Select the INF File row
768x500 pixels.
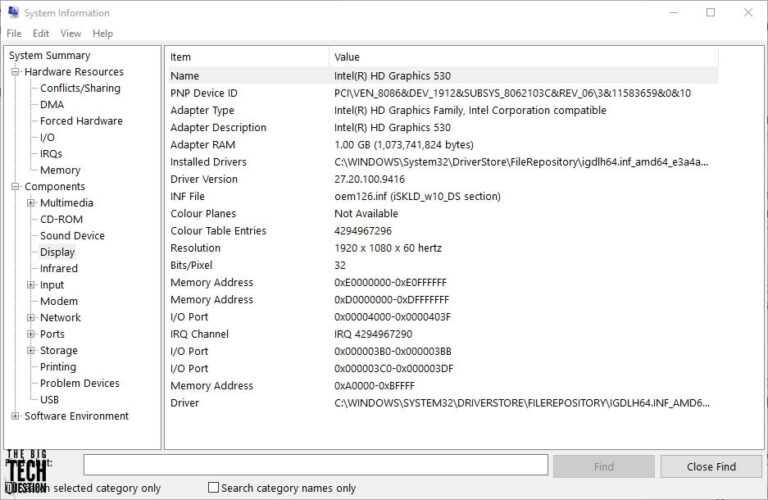tap(442, 196)
